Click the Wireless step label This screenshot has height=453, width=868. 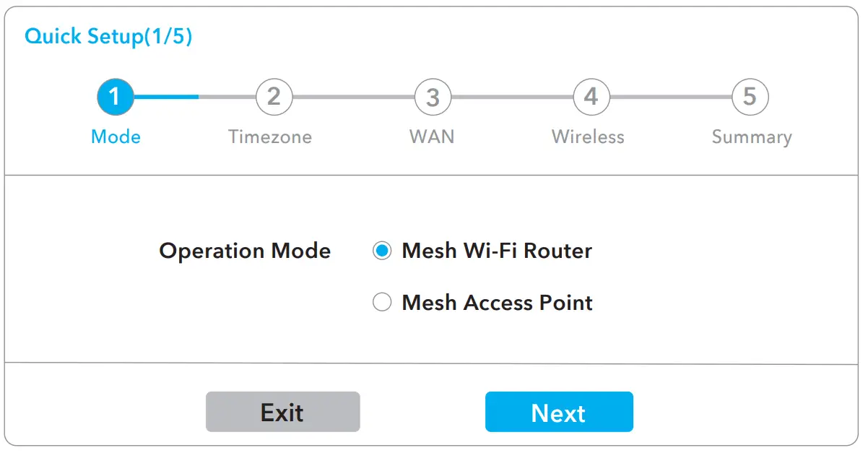point(588,137)
